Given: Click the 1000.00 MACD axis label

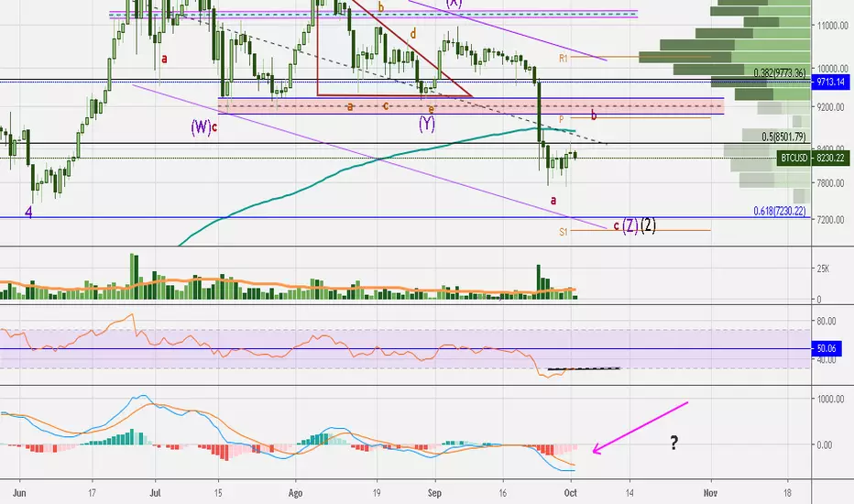Looking at the screenshot, I should click(x=832, y=400).
